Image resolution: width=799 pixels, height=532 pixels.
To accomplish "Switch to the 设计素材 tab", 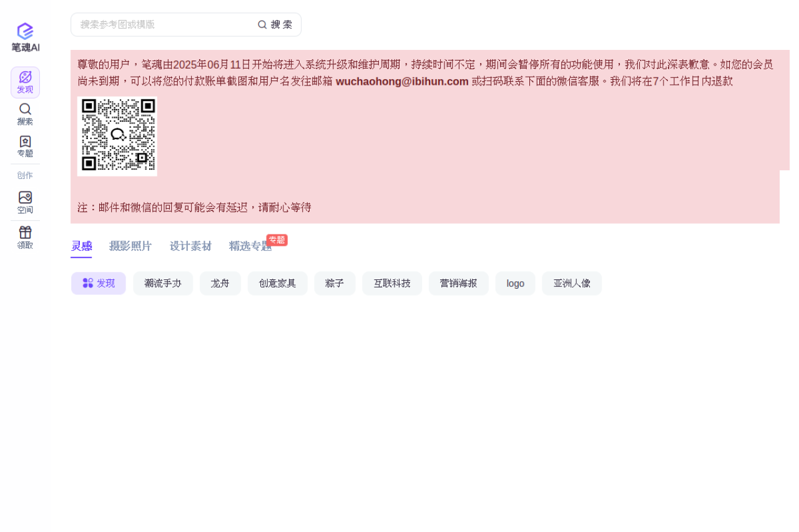I will (x=190, y=246).
